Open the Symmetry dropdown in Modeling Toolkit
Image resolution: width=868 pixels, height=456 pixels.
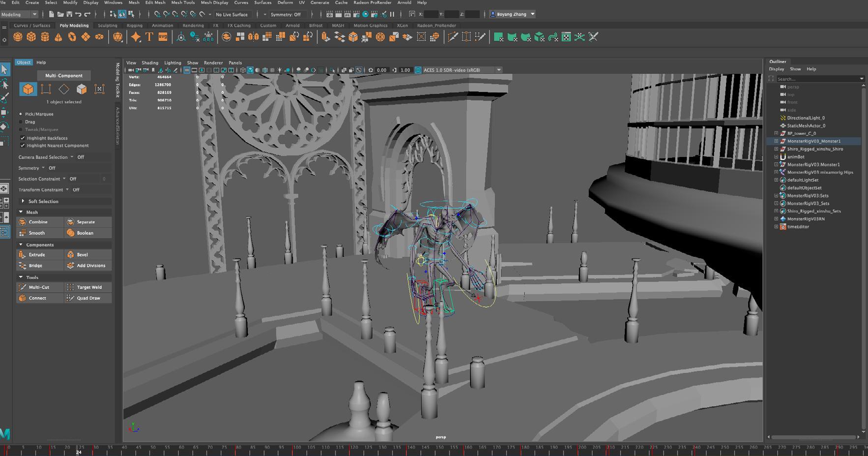[x=43, y=168]
